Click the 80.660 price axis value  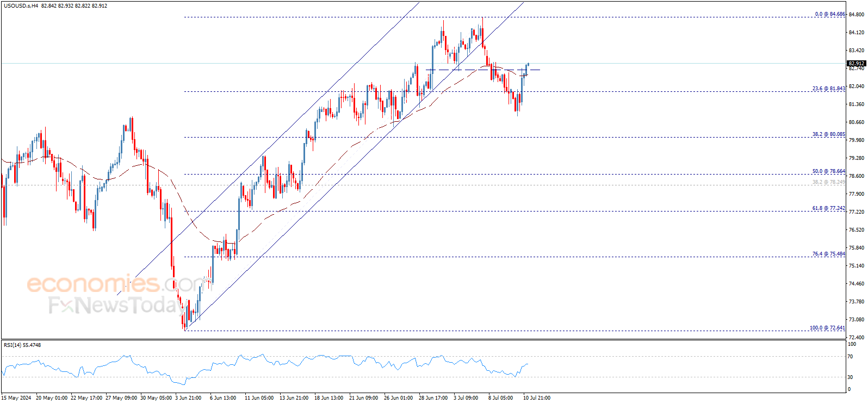pyautogui.click(x=857, y=122)
